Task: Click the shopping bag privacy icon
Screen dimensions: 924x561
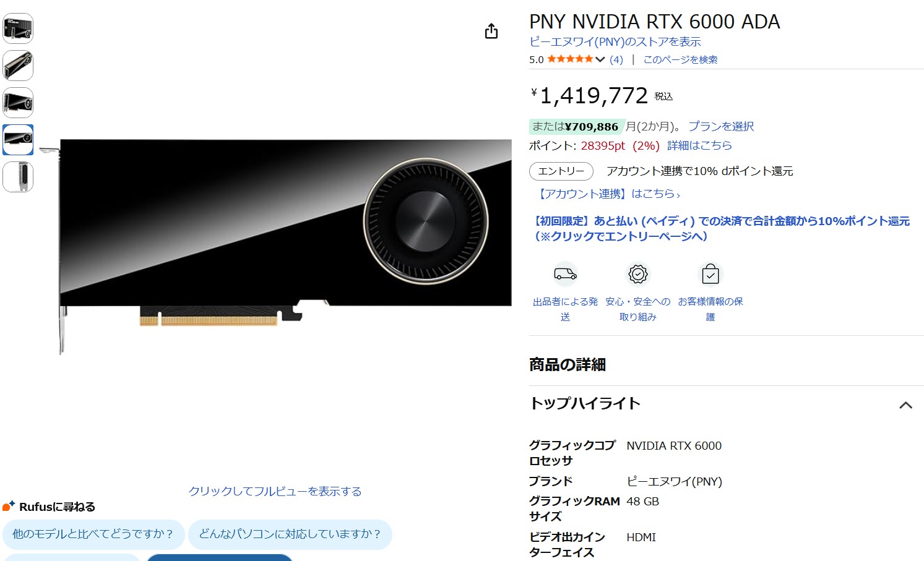Action: 710,273
